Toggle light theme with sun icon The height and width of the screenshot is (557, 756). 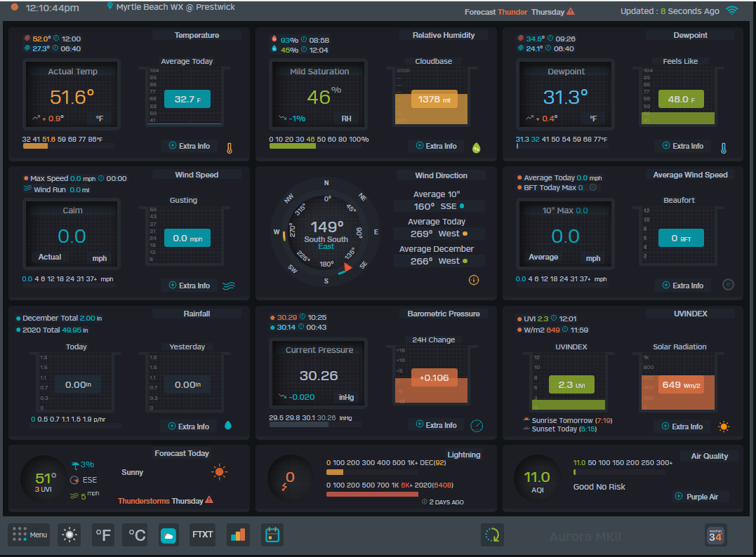coord(69,535)
